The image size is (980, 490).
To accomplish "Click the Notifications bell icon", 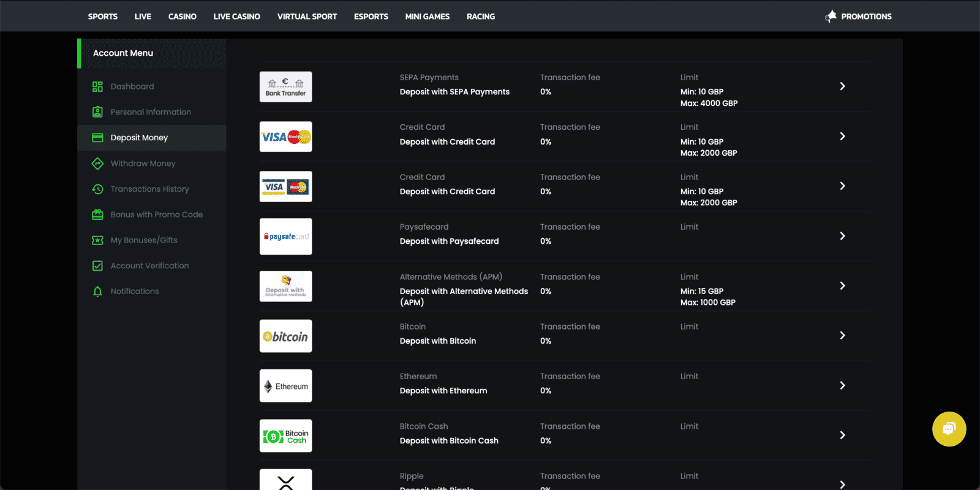I will coord(97,292).
